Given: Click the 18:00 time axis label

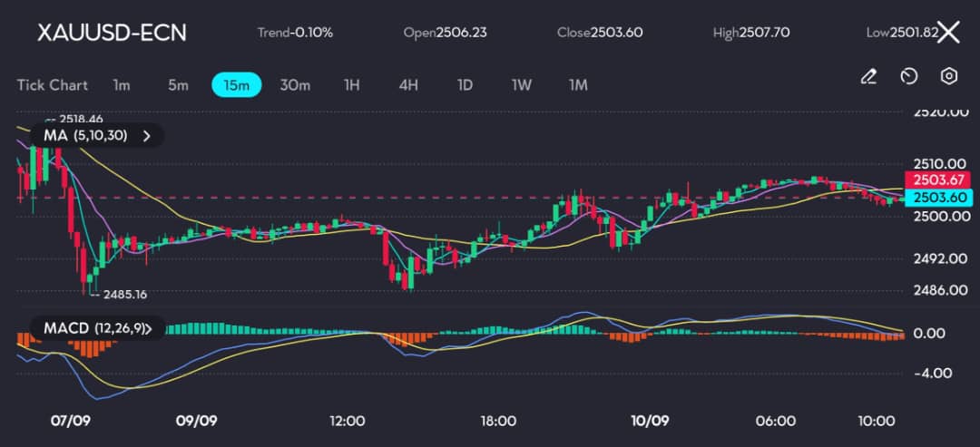Looking at the screenshot, I should click(x=499, y=421).
